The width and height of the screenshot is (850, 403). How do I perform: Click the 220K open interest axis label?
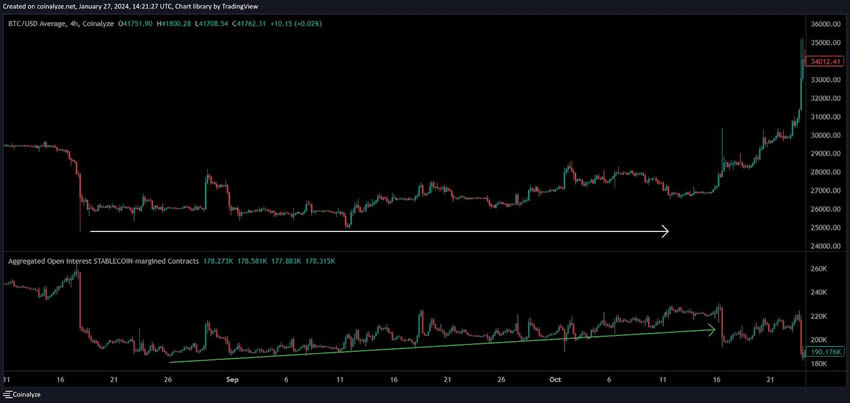pos(817,316)
